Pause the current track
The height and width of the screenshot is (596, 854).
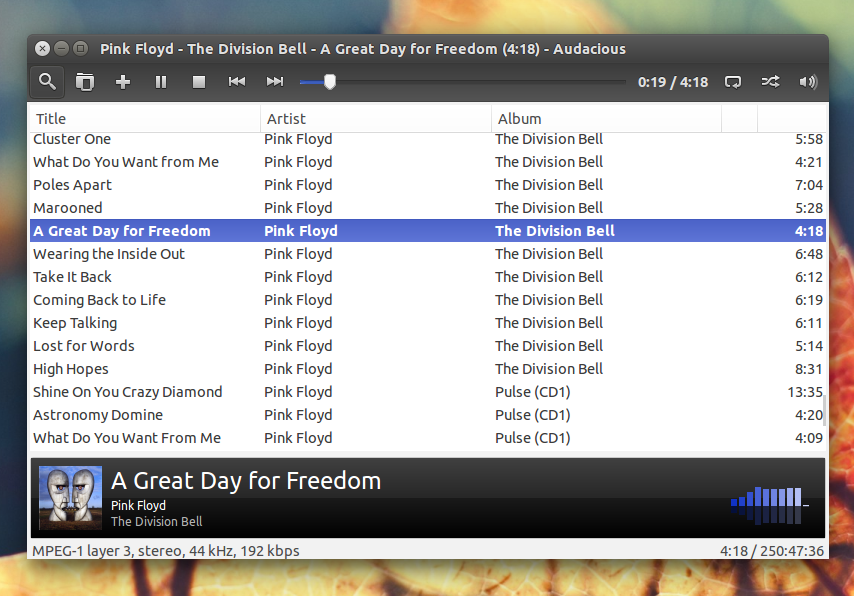click(x=161, y=82)
